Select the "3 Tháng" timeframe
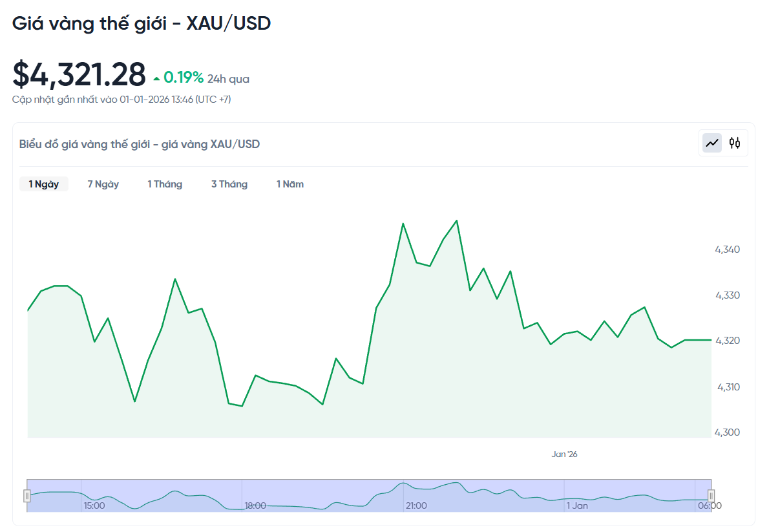 point(229,184)
